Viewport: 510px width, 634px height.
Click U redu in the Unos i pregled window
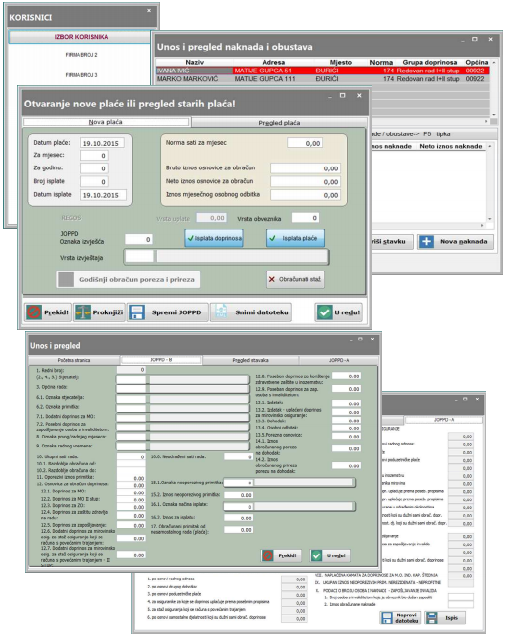click(330, 556)
